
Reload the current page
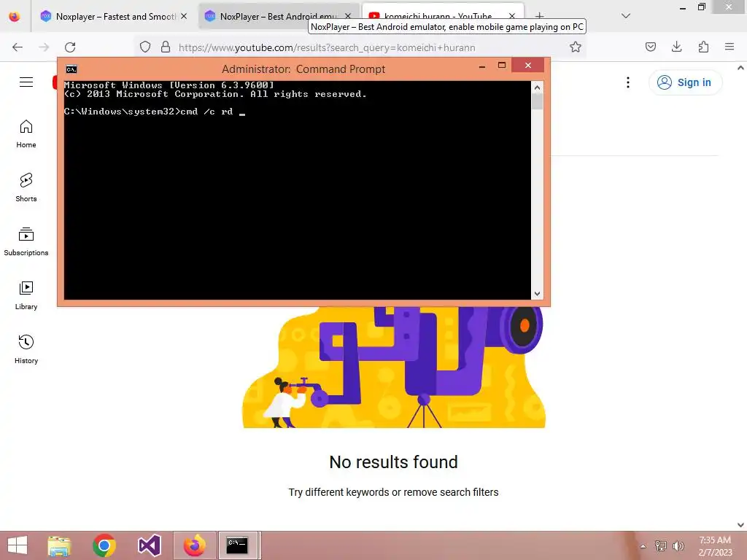70,47
